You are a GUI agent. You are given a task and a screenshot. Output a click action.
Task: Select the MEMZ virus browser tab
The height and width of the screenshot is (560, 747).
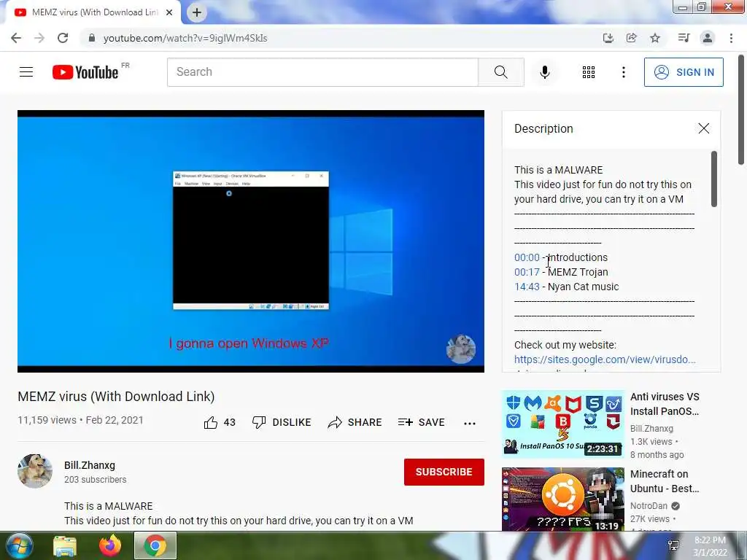(93, 12)
